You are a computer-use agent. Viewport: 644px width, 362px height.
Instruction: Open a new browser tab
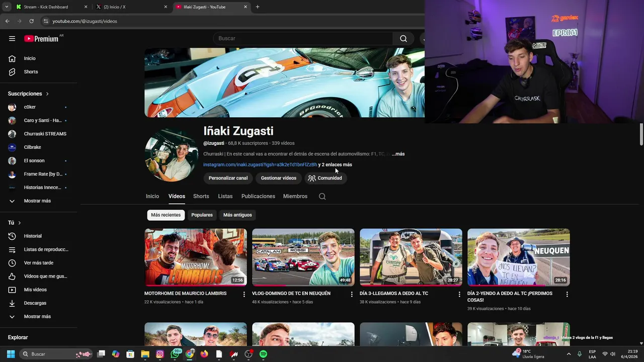pos(258,7)
